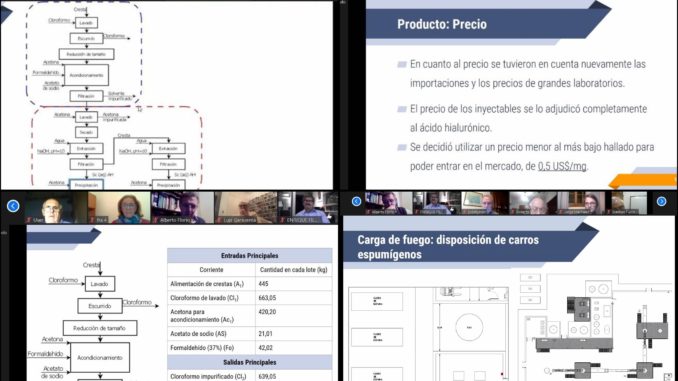The width and height of the screenshot is (678, 381).
Task: Click the value '42,02'
Action: (x=265, y=348)
